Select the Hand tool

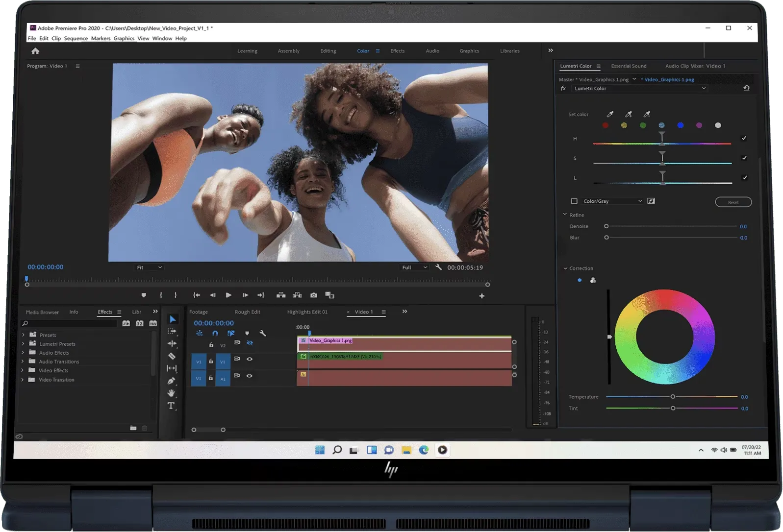pyautogui.click(x=171, y=393)
